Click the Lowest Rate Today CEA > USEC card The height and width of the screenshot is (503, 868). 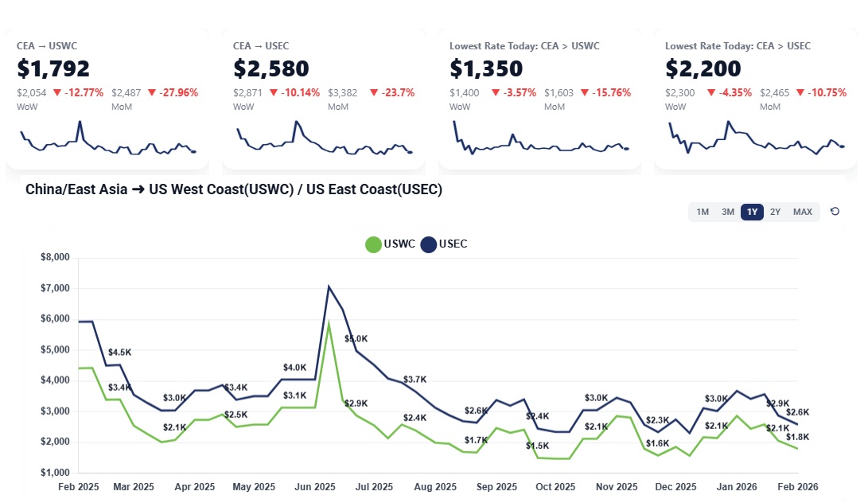pos(756,68)
